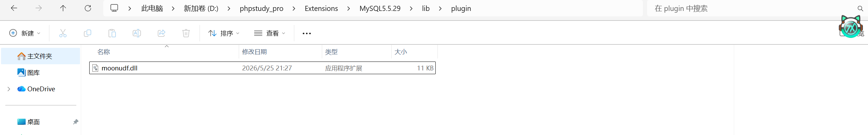Go back with the left arrow
The height and width of the screenshot is (135, 868).
(14, 8)
